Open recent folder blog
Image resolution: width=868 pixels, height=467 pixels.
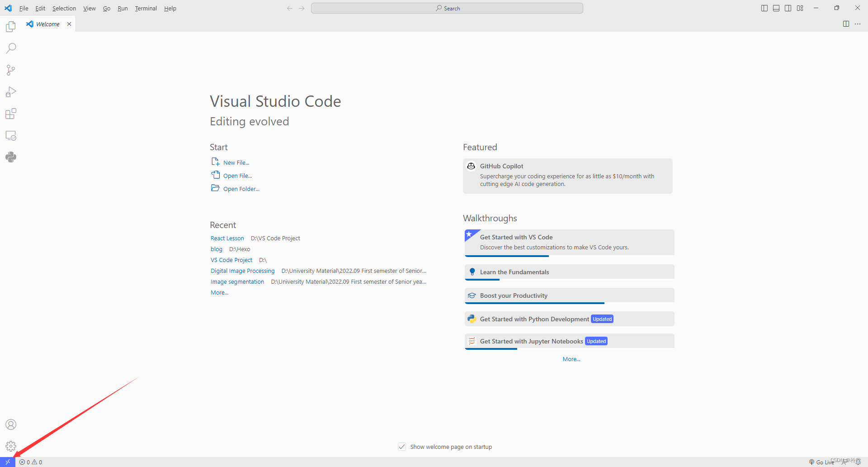click(217, 249)
